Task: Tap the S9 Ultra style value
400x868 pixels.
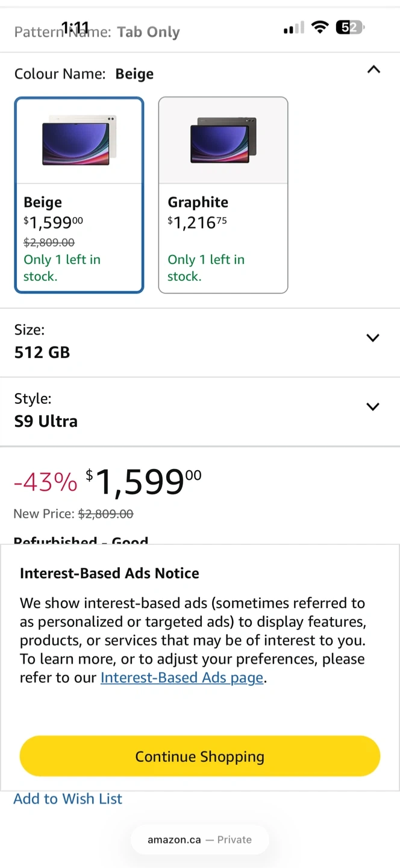Action: [x=46, y=421]
